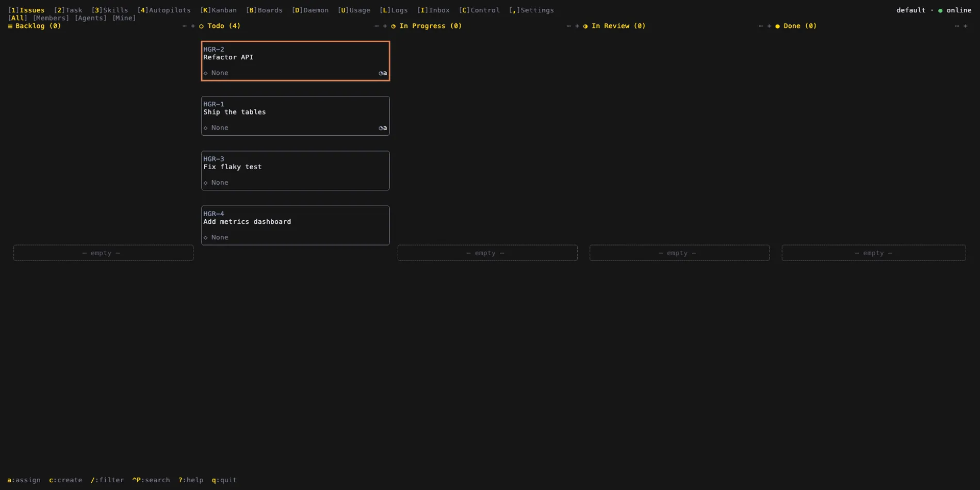Open the Settings tab
This screenshot has height=490, width=980.
point(532,10)
